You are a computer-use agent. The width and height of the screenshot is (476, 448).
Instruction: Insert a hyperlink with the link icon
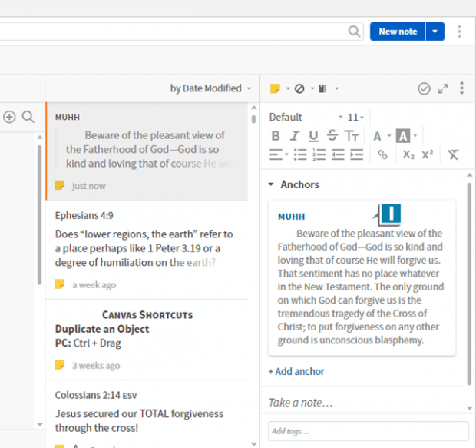382,154
